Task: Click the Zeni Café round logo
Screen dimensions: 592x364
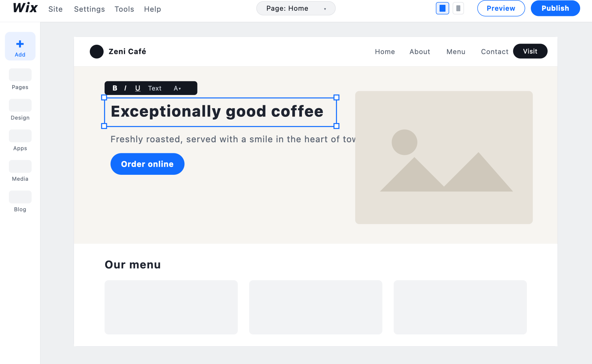Action: click(97, 51)
